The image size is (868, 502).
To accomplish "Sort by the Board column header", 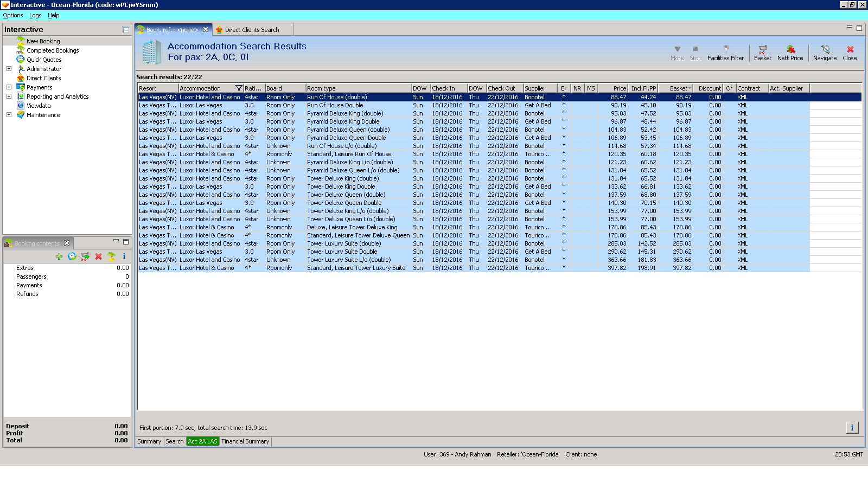I will pos(285,88).
